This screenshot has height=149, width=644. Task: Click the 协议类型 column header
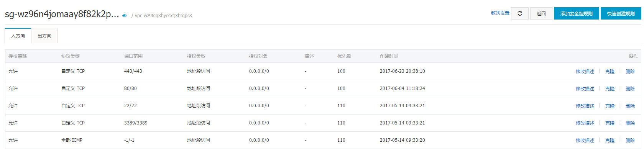click(x=71, y=56)
